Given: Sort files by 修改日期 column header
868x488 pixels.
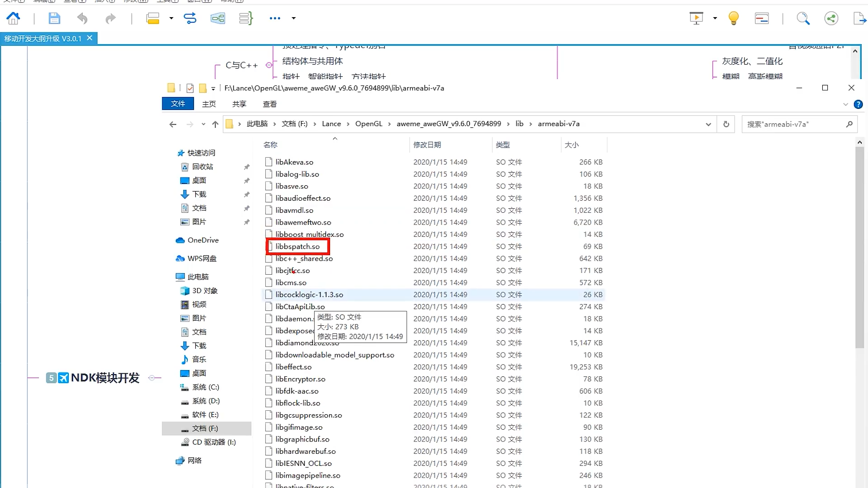Looking at the screenshot, I should click(x=427, y=145).
